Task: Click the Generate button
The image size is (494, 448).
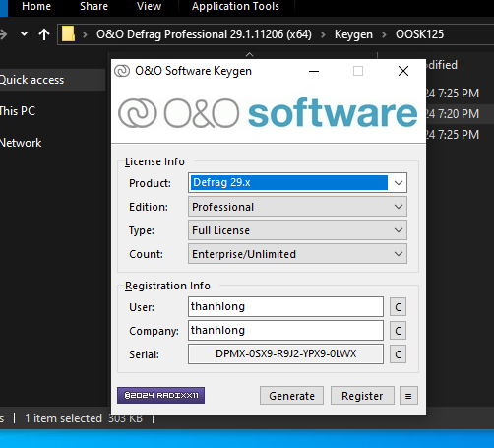Action: (291, 396)
